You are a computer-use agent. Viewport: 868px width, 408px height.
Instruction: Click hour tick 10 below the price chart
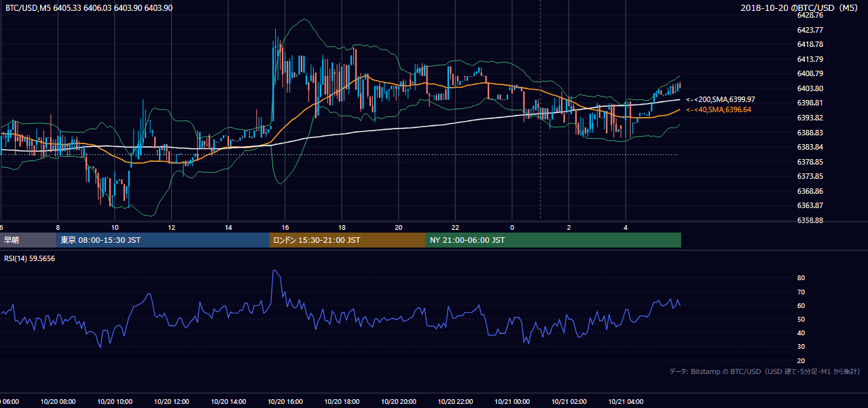pyautogui.click(x=115, y=228)
